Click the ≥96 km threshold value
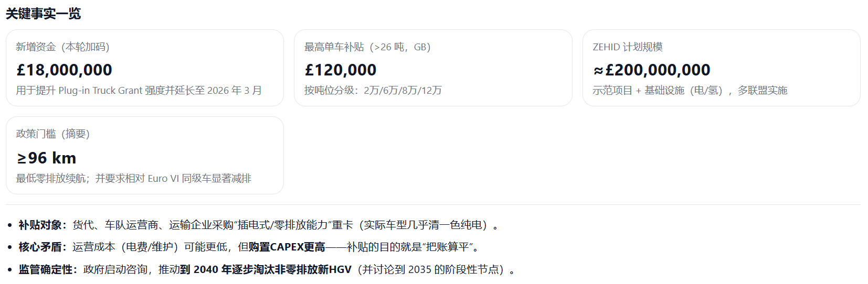868x284 pixels. coord(47,158)
